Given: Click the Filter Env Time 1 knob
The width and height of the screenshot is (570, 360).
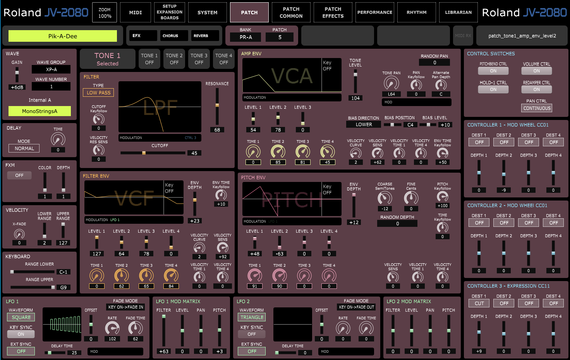Looking at the screenshot, I should point(97,276).
